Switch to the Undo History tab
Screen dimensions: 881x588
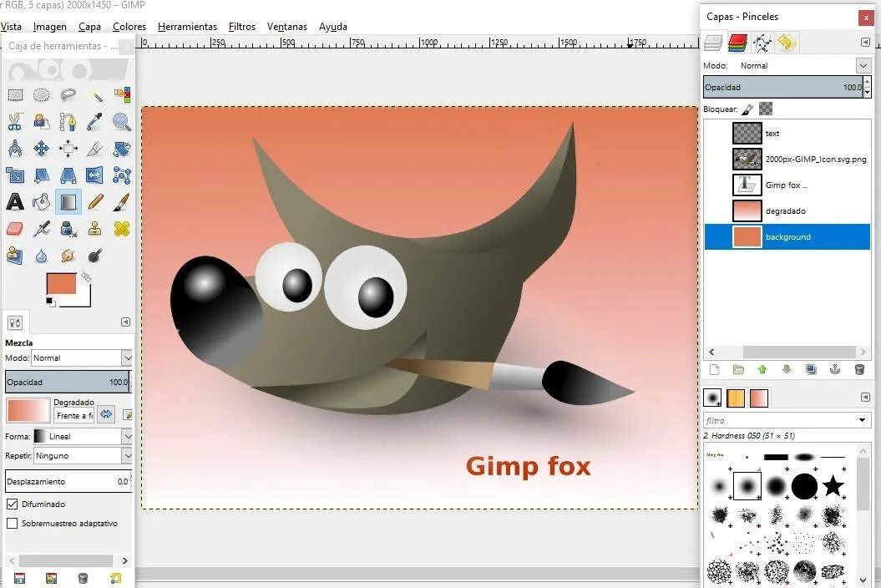point(787,43)
